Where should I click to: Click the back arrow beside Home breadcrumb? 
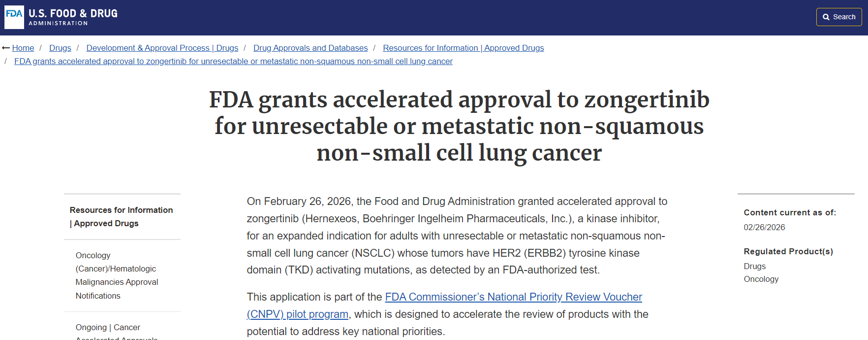(6, 48)
